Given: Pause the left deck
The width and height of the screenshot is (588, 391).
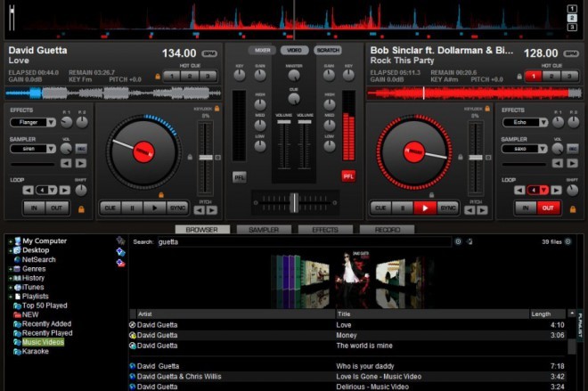Looking at the screenshot, I should click(133, 208).
